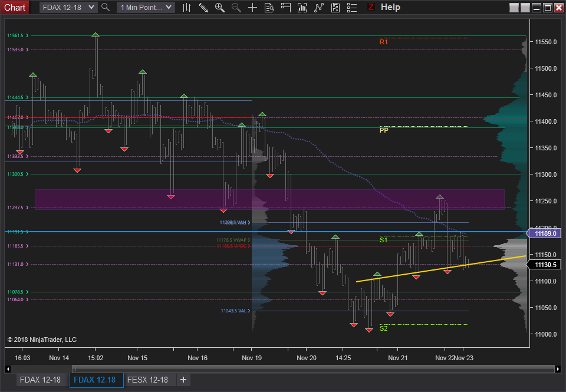Click the 11300.5 level label
The height and width of the screenshot is (392, 566).
15,174
